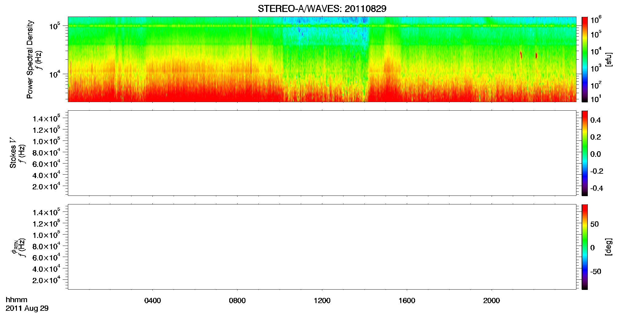The width and height of the screenshot is (644, 332).
Task: Click the deg angle color bar
Action: point(585,247)
